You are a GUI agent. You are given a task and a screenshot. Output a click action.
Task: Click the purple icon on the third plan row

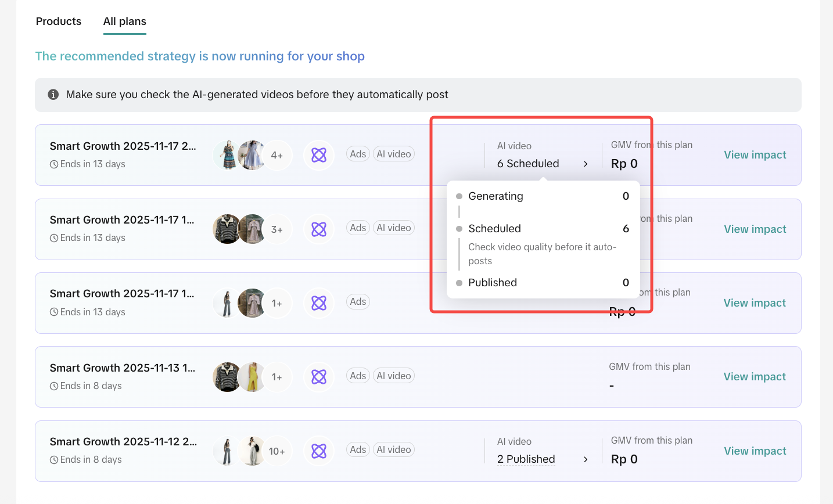coord(319,303)
